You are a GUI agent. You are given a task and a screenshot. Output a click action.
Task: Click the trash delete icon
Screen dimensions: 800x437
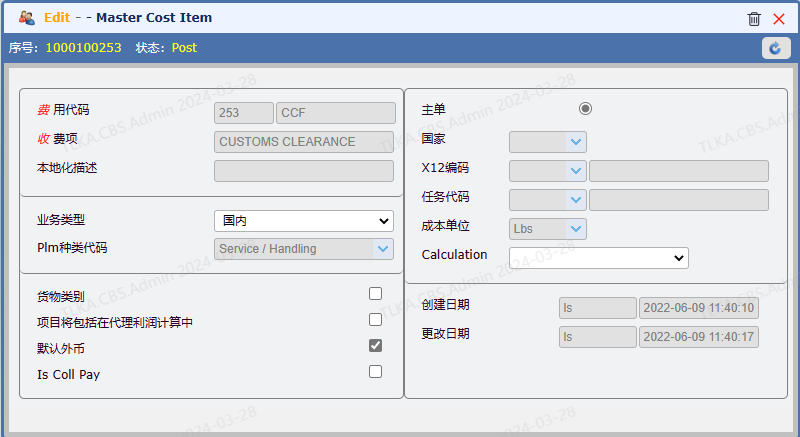[x=754, y=19]
